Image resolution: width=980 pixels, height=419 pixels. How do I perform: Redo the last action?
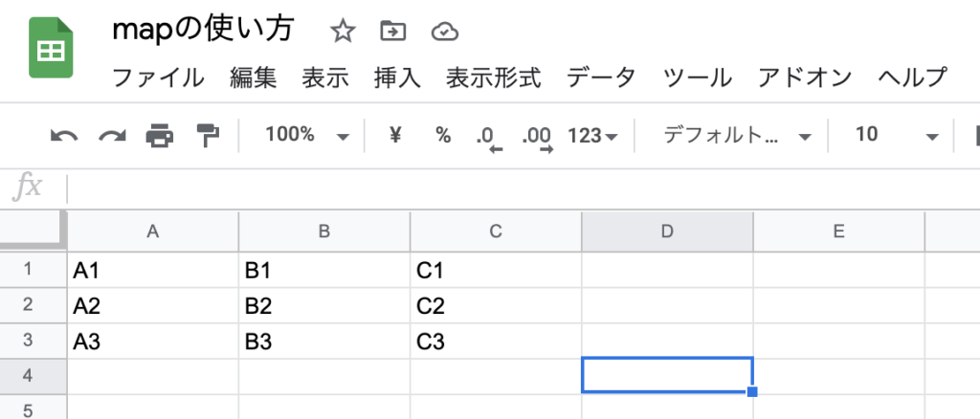point(113,135)
